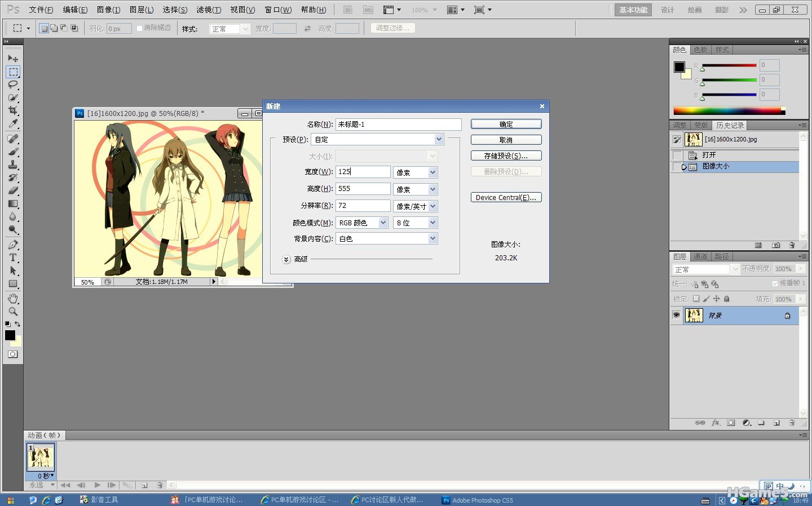Viewport: 812px width, 506px height.
Task: Click the 存储预设(S)... button
Action: 506,156
